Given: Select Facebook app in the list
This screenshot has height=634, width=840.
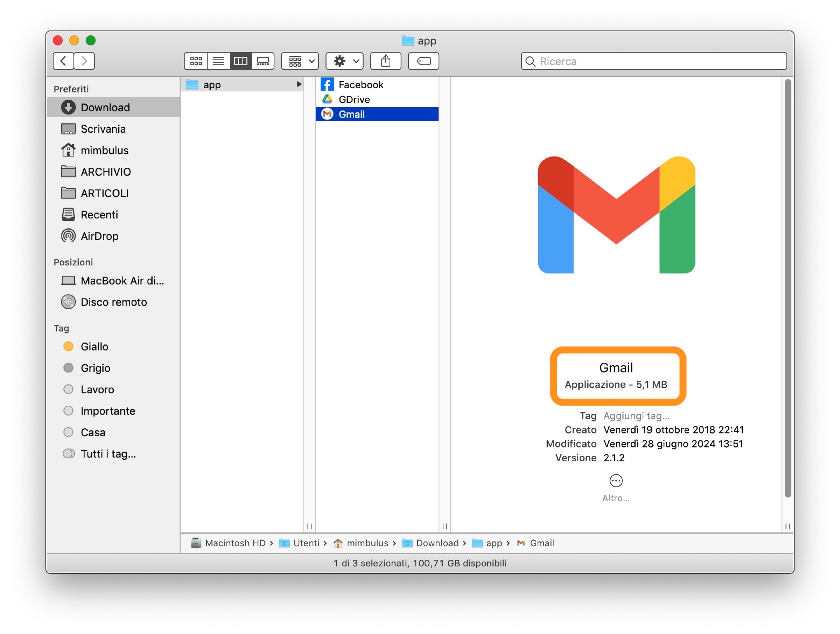Looking at the screenshot, I should pyautogui.click(x=360, y=85).
